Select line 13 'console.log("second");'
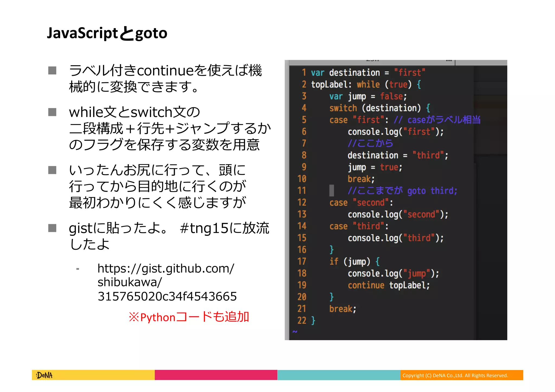This screenshot has height=392, width=555. click(x=398, y=215)
